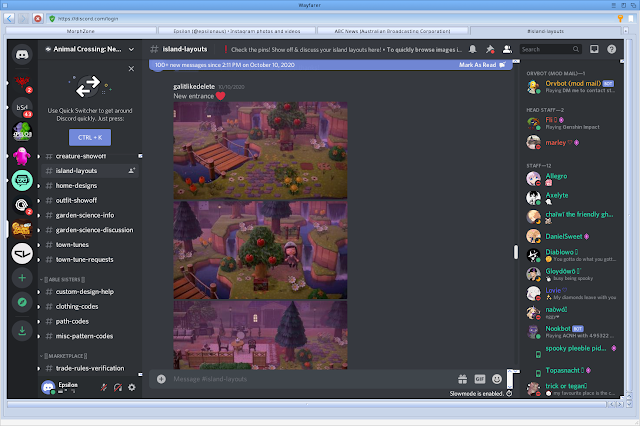
Task: Open the town-tune-requests channel
Action: 90,260
